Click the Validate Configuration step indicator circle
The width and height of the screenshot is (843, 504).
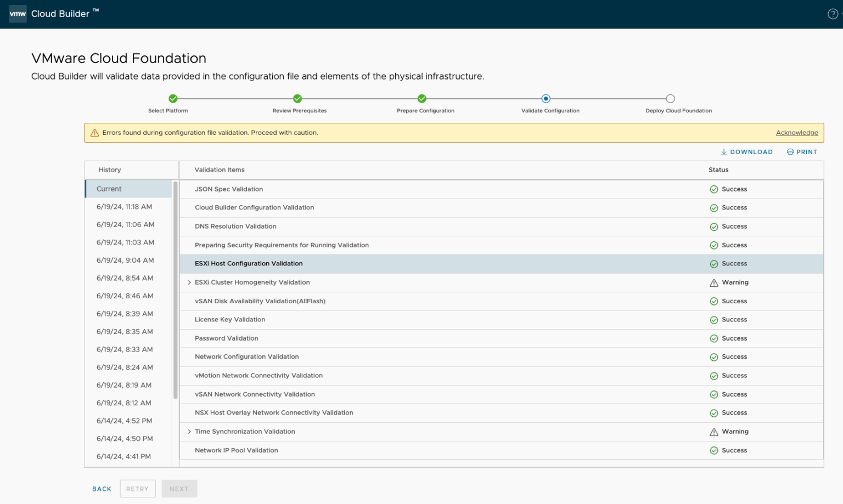coord(546,99)
